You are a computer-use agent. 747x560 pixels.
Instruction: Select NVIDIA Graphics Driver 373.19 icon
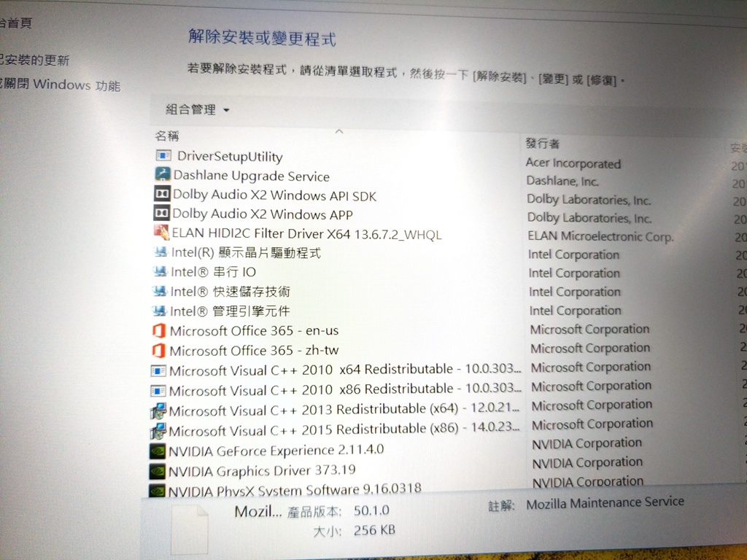(x=158, y=472)
